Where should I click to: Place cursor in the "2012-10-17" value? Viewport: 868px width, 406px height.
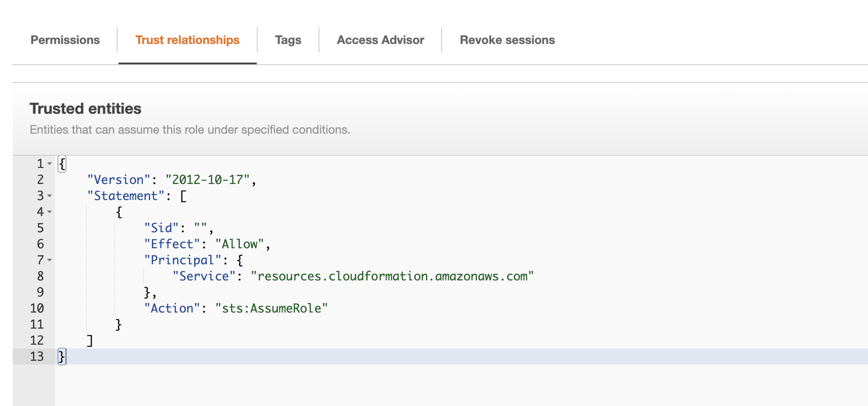pyautogui.click(x=207, y=180)
